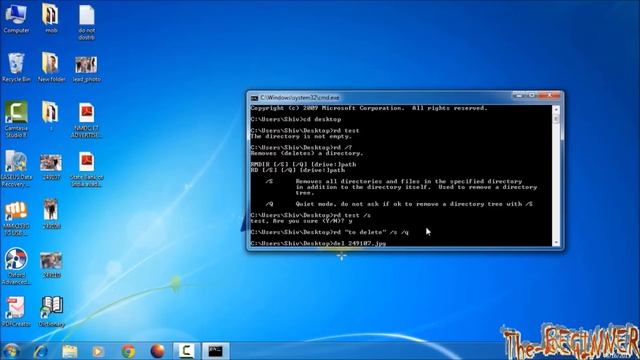Click the cmd scrollbar down arrow

[x=556, y=243]
